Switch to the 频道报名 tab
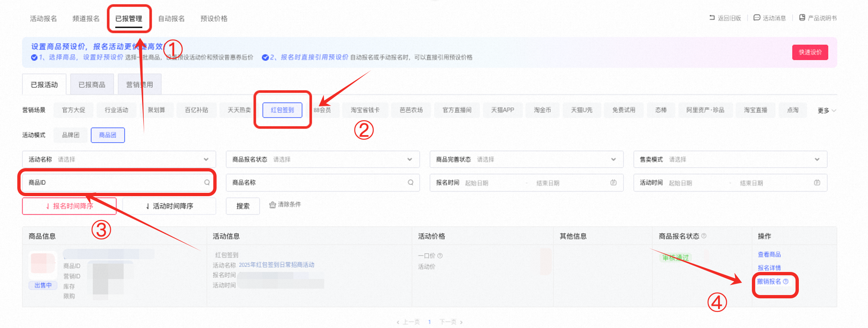 [86, 19]
